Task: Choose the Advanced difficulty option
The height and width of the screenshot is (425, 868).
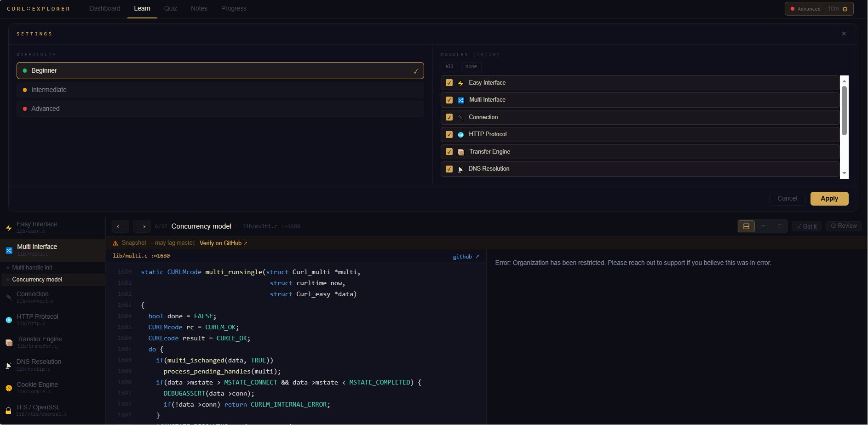Action: click(220, 109)
